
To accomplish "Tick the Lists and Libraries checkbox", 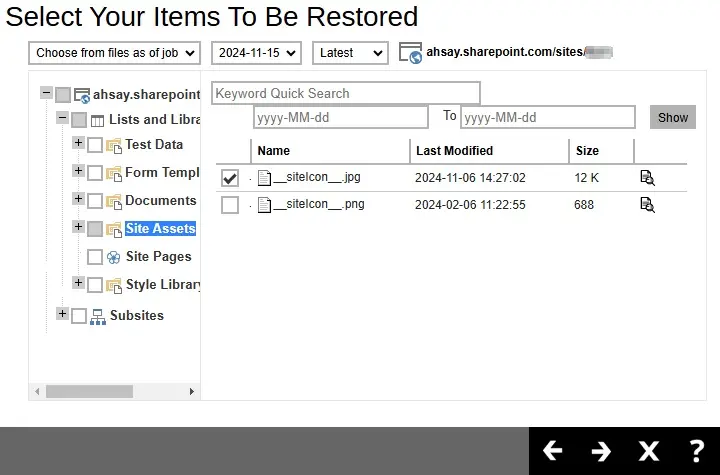I will 79,120.
